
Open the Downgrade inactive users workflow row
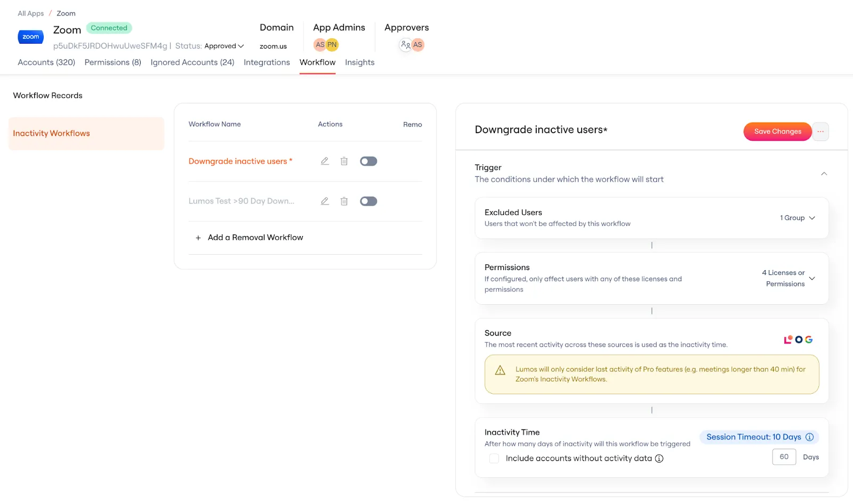point(240,161)
